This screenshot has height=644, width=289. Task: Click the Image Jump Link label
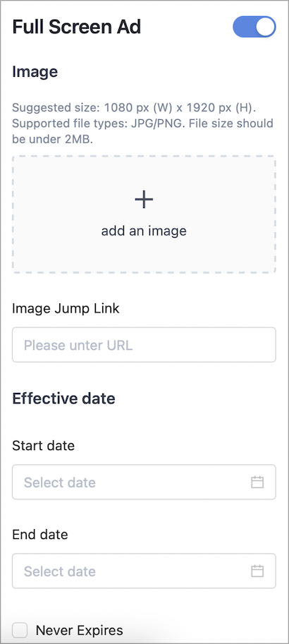[66, 308]
